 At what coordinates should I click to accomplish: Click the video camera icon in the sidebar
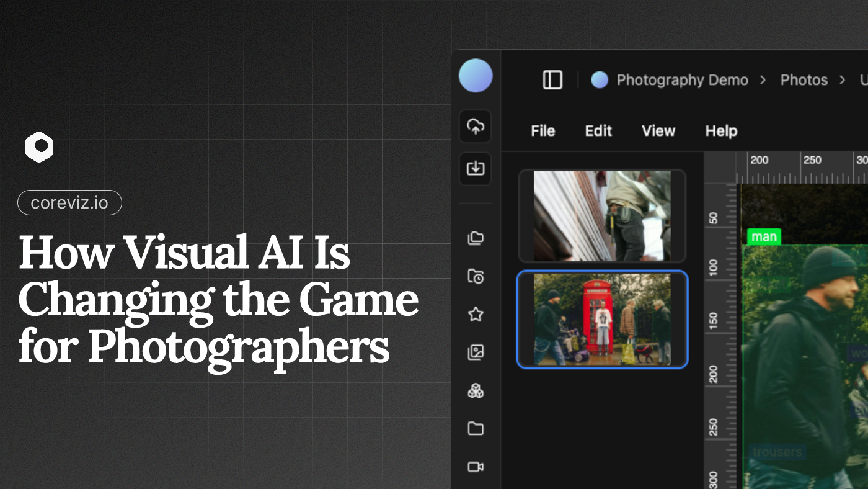pyautogui.click(x=476, y=467)
